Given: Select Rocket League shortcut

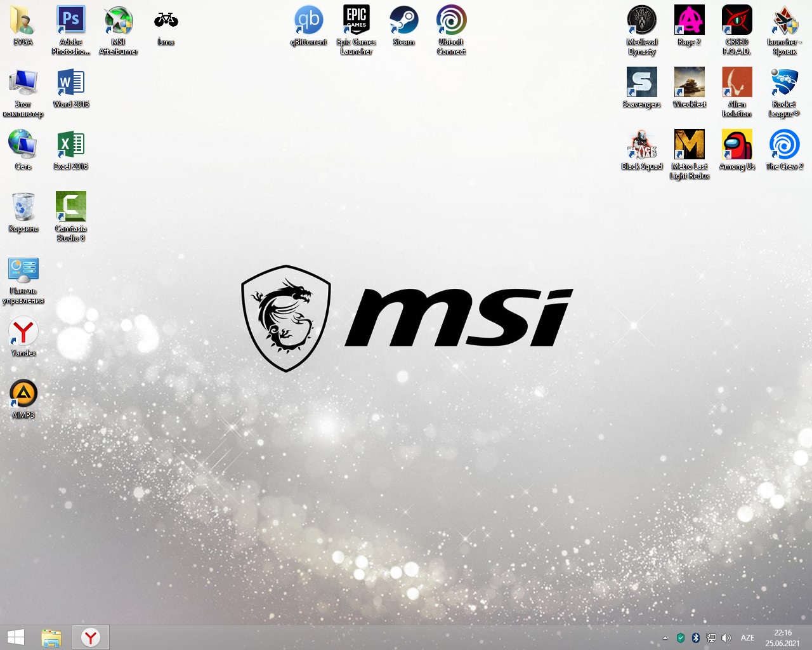Looking at the screenshot, I should (x=785, y=93).
